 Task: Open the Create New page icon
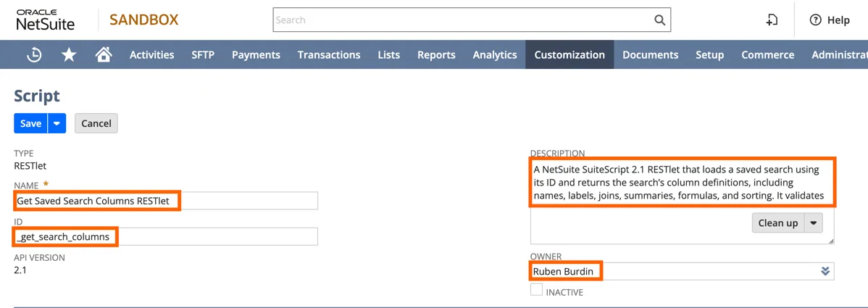click(x=772, y=20)
